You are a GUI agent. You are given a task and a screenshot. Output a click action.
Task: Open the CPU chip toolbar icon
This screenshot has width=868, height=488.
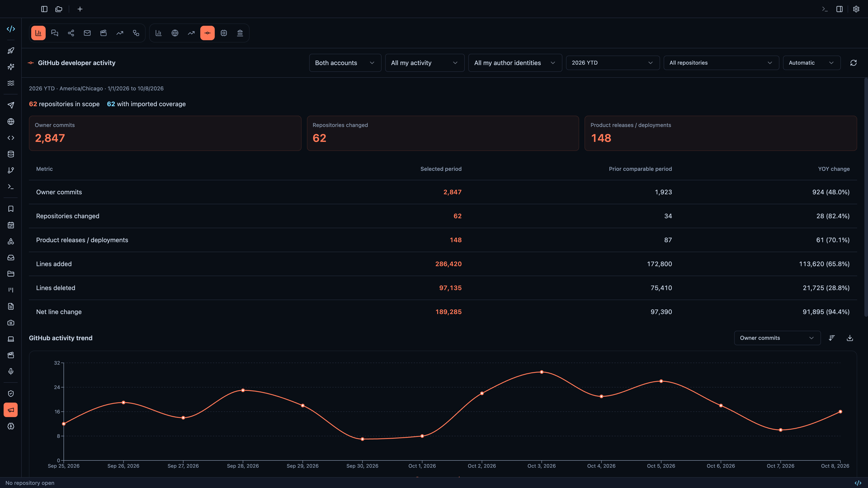point(224,33)
